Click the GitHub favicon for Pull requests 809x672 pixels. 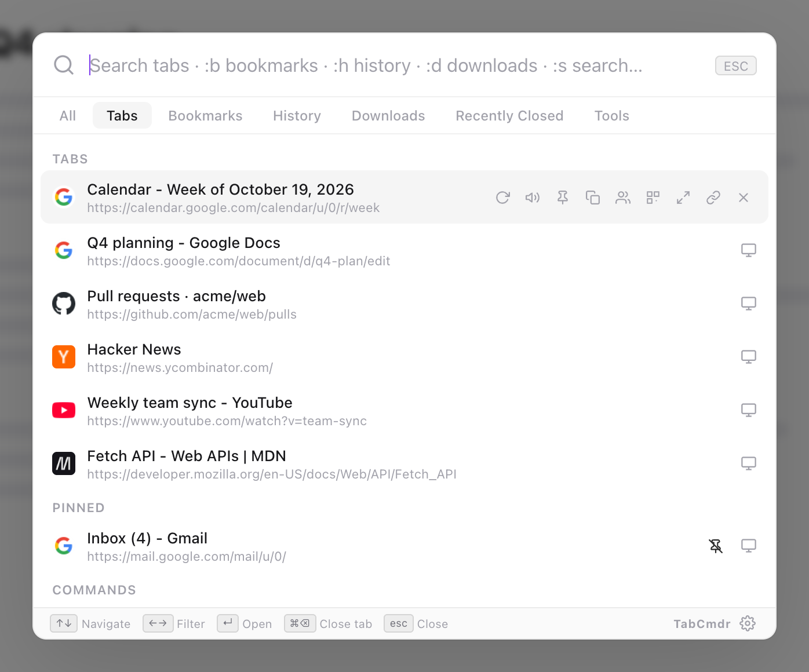(x=64, y=304)
